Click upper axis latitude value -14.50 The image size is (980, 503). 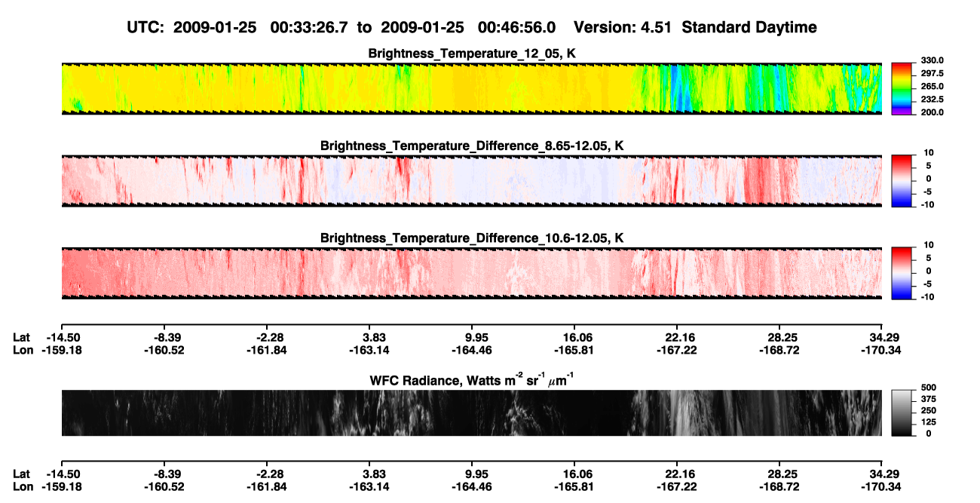[x=63, y=337]
